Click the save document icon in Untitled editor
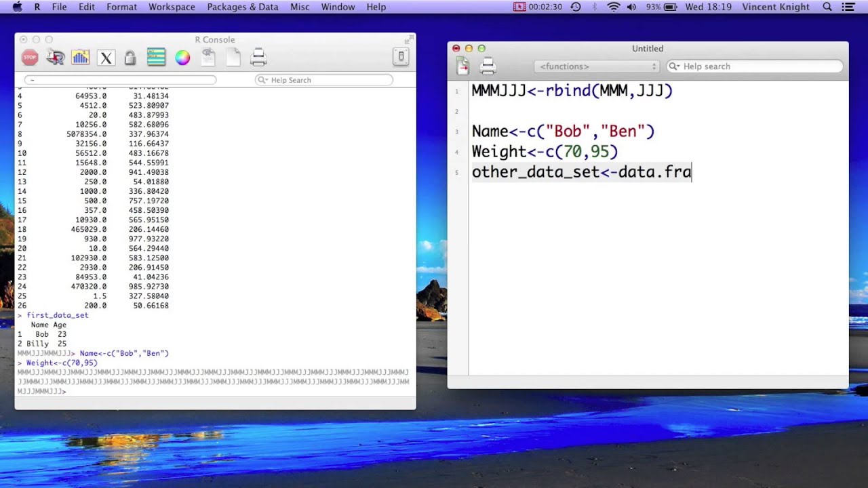The image size is (868, 488). pos(462,66)
